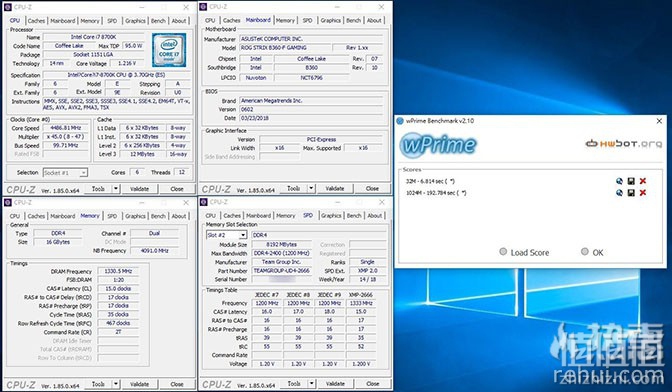672x392 pixels.
Task: Click the title icon of the CPU-Z CPU-tab window
Action: click(x=7, y=7)
